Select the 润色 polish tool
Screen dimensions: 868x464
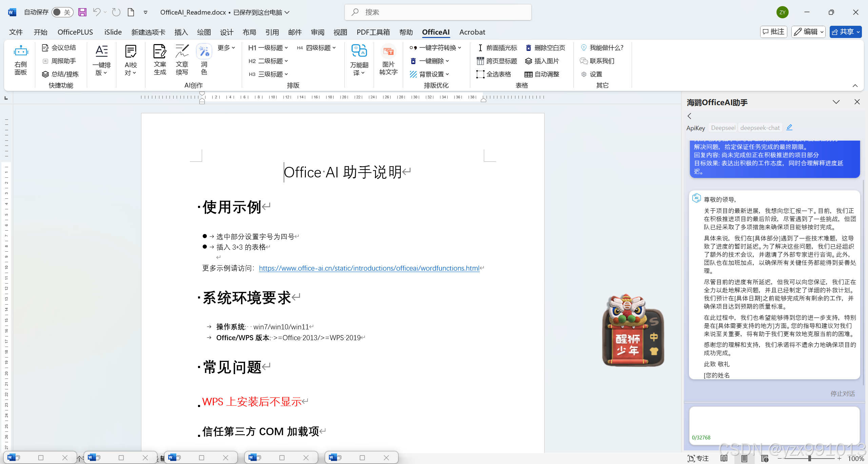pos(204,52)
